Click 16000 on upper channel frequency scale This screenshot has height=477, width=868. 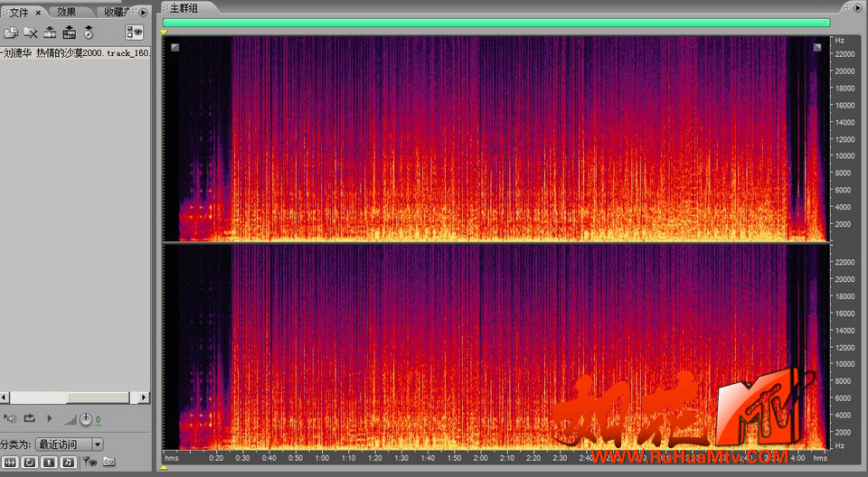pyautogui.click(x=844, y=105)
